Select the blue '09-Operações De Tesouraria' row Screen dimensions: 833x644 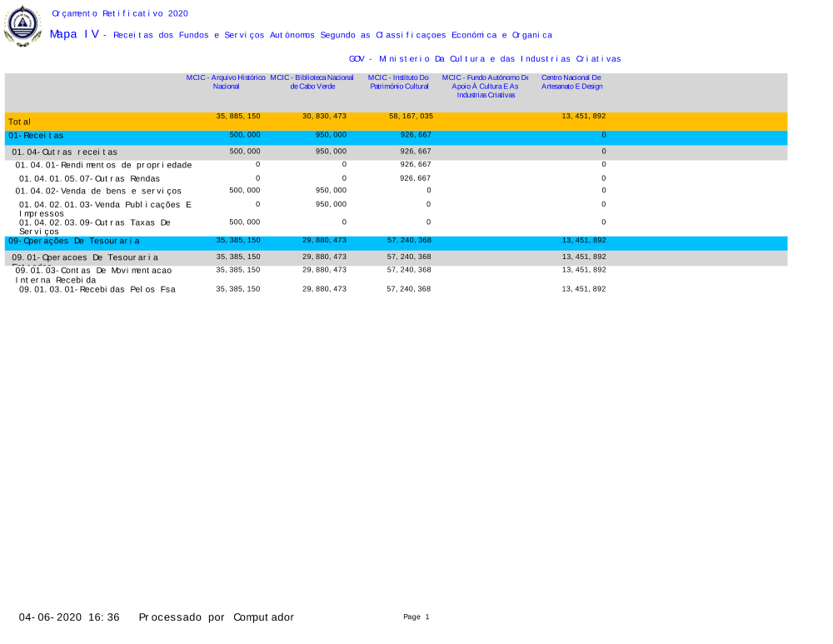tap(74, 241)
